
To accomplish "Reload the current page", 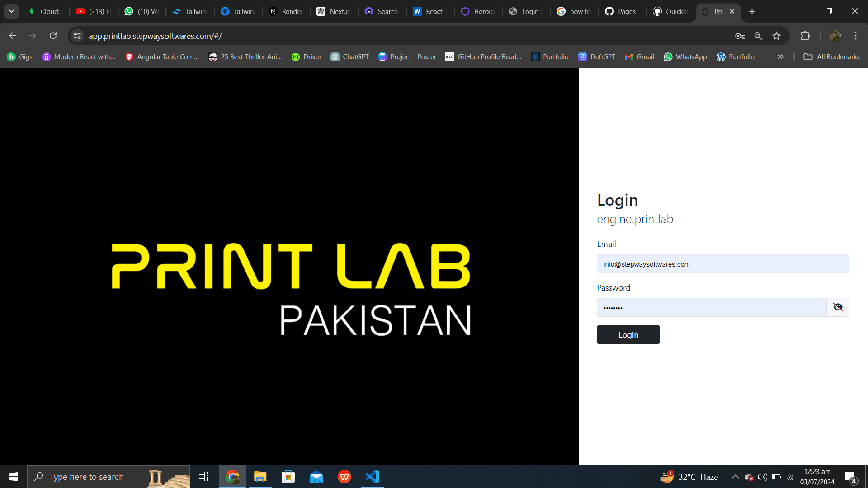I will 53,36.
